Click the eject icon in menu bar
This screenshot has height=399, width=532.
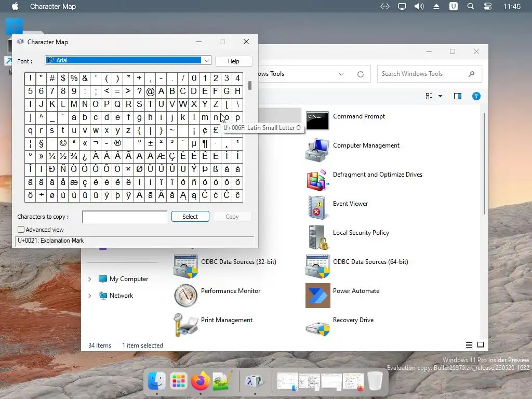(436, 6)
